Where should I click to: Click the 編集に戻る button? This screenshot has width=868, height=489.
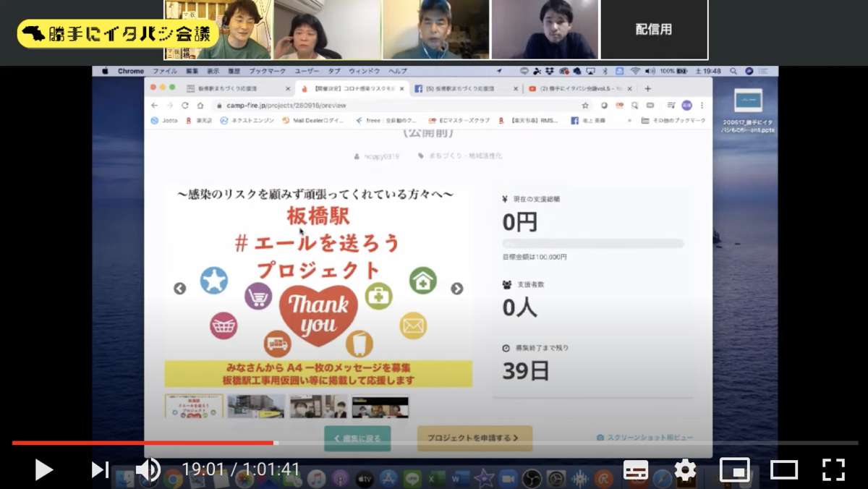click(x=357, y=438)
